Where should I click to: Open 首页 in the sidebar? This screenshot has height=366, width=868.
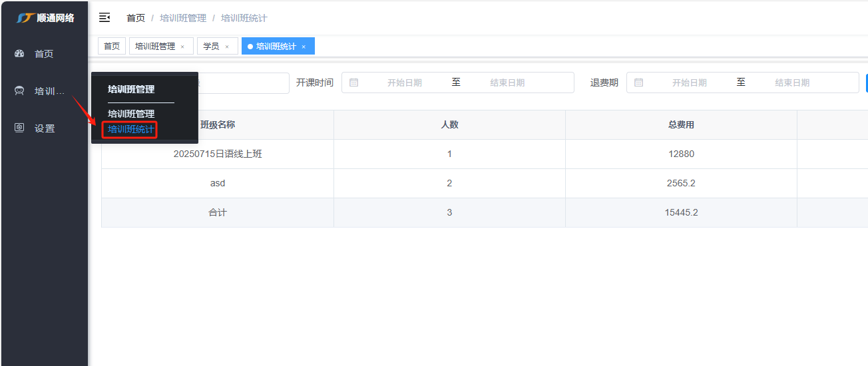coord(44,54)
